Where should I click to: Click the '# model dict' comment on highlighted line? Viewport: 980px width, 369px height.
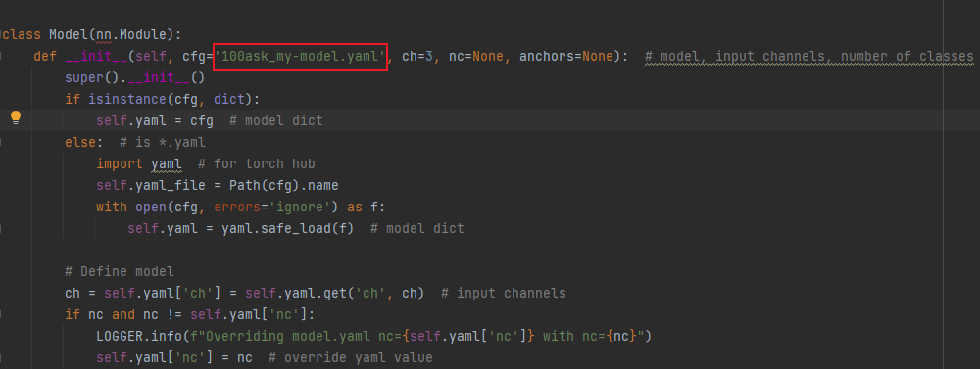275,120
